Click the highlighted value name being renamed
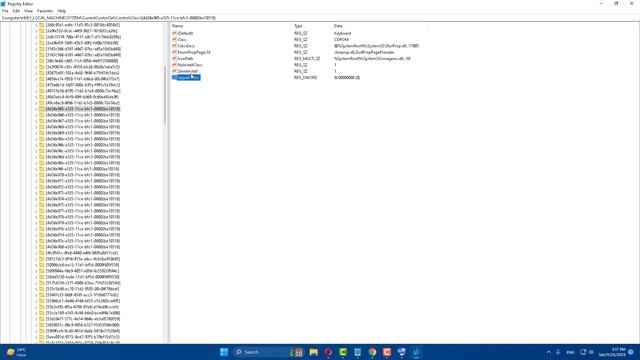This screenshot has height=360, width=640. [188, 78]
